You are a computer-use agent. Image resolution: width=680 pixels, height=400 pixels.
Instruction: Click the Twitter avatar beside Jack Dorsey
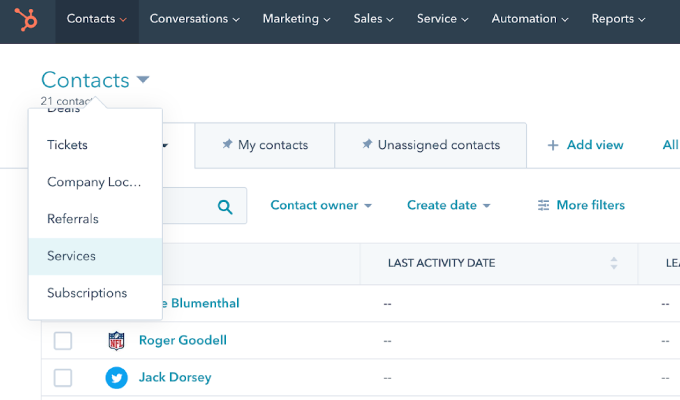point(117,378)
